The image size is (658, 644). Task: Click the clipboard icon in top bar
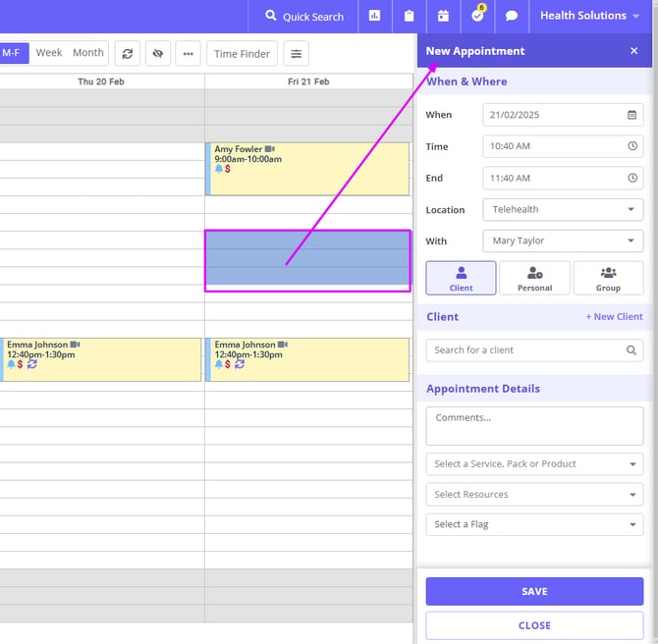tap(409, 16)
